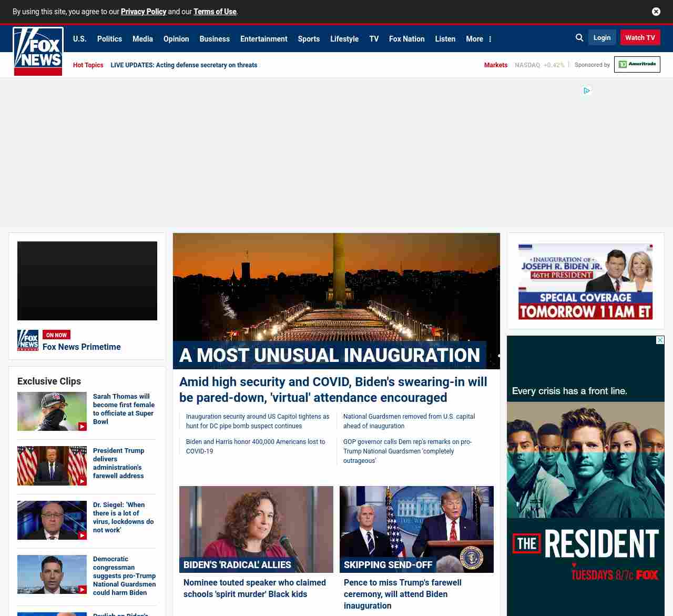Close the privacy policy notice banner
Image resolution: width=673 pixels, height=616 pixels.
[656, 12]
